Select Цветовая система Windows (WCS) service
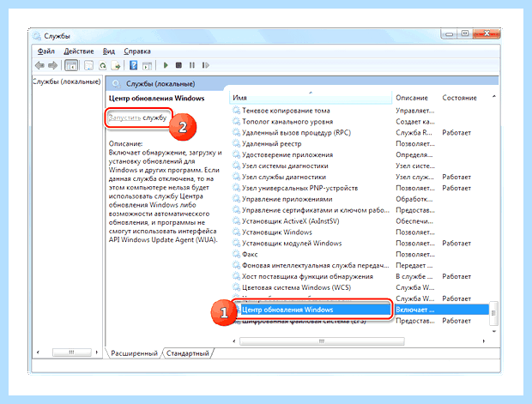532x404 pixels. pos(296,287)
